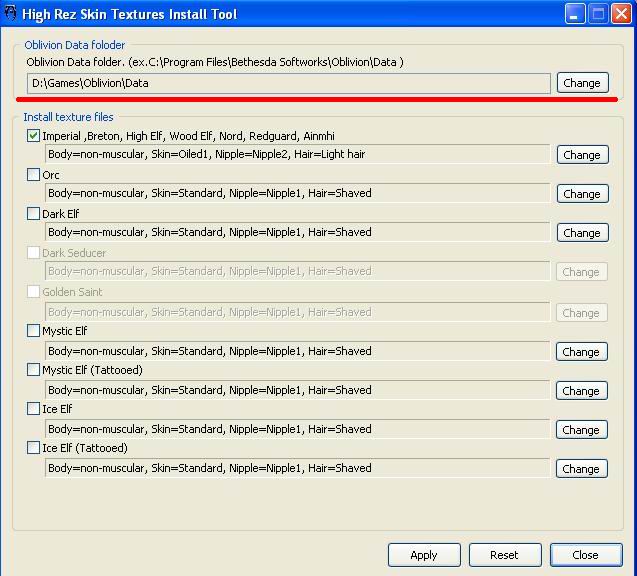Click the 'Oblivion Data foloder' group label
The image size is (637, 576).
coord(75,45)
